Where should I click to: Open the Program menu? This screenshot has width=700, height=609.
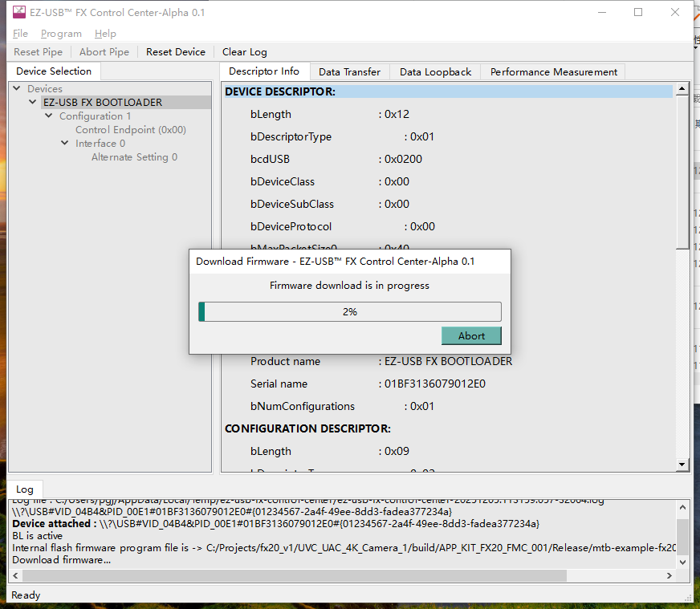click(61, 34)
